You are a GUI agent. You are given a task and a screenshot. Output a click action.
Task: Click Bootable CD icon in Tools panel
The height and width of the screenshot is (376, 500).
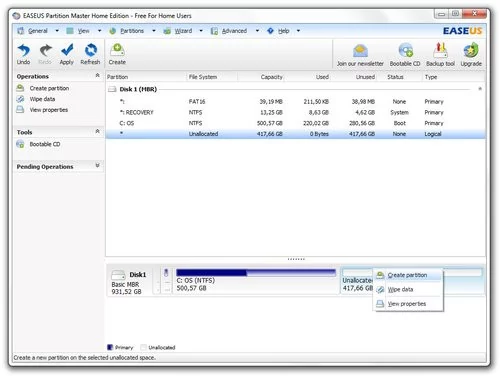20,144
